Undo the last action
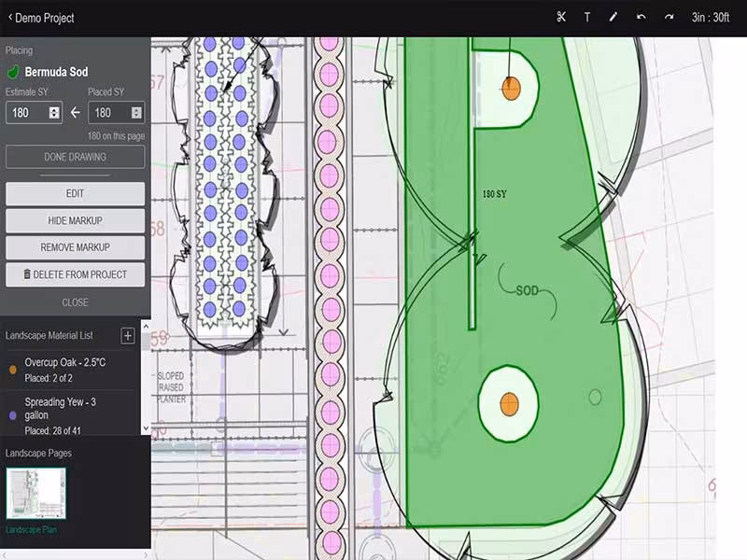 (x=641, y=17)
